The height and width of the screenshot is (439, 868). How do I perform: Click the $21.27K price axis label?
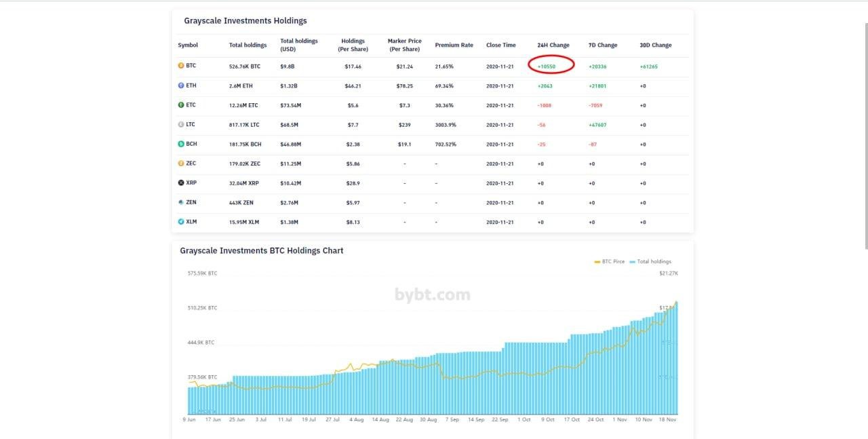point(669,273)
